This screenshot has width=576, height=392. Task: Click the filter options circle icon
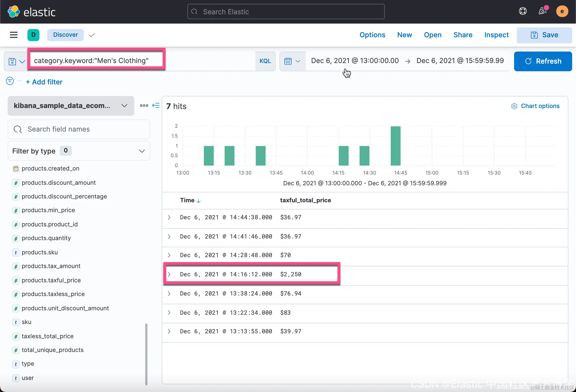tap(10, 81)
